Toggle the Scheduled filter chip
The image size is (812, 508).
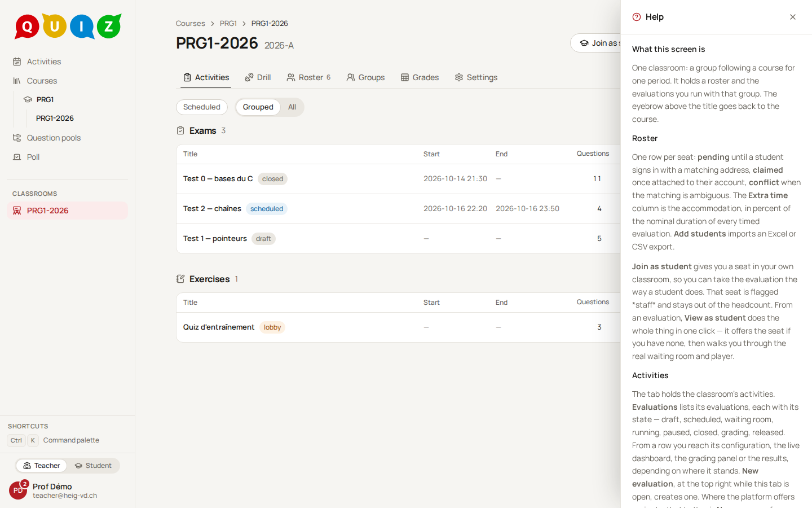point(202,107)
